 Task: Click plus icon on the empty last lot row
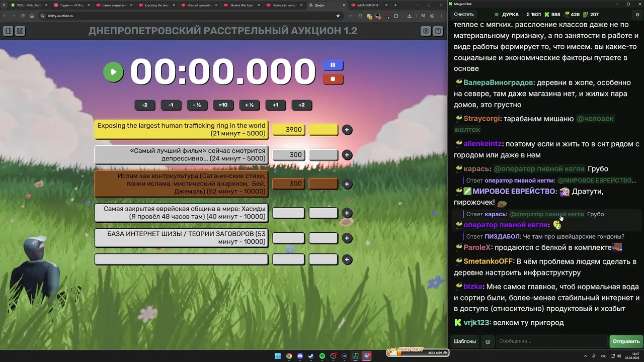[347, 259]
